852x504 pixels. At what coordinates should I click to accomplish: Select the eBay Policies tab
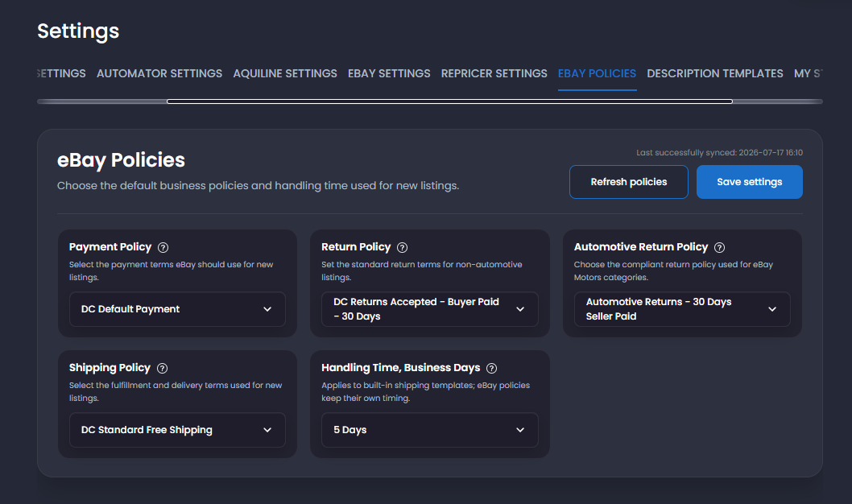tap(598, 73)
